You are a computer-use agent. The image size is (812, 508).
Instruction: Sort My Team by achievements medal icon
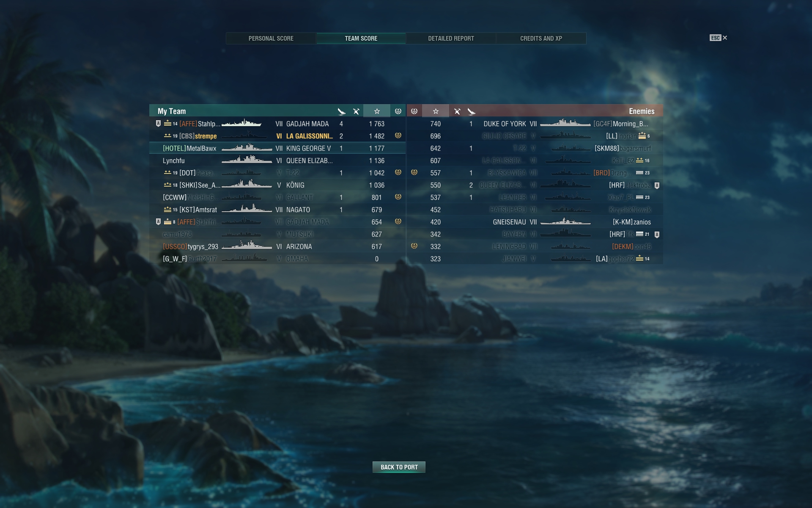coord(398,111)
